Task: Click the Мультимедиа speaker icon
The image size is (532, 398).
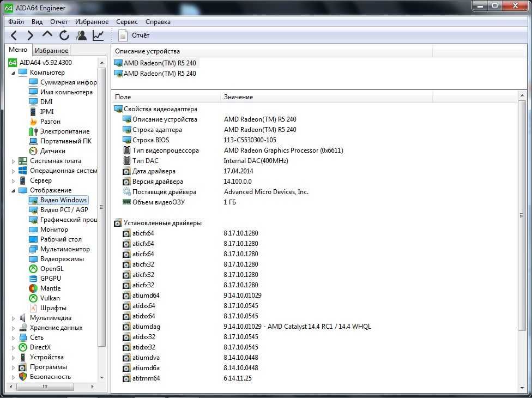Action: (23, 318)
